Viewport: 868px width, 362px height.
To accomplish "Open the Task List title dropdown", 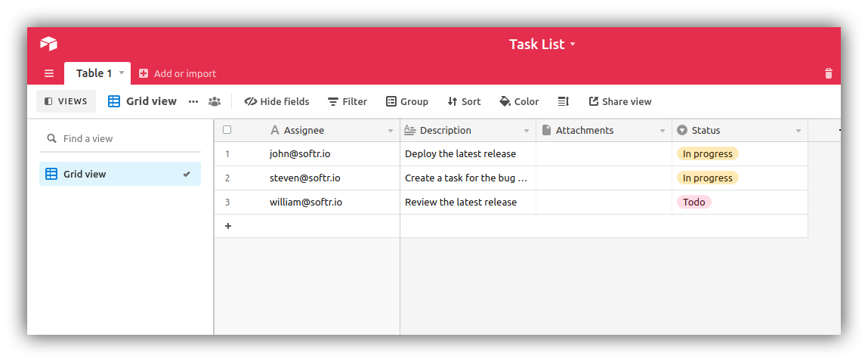I will (573, 45).
